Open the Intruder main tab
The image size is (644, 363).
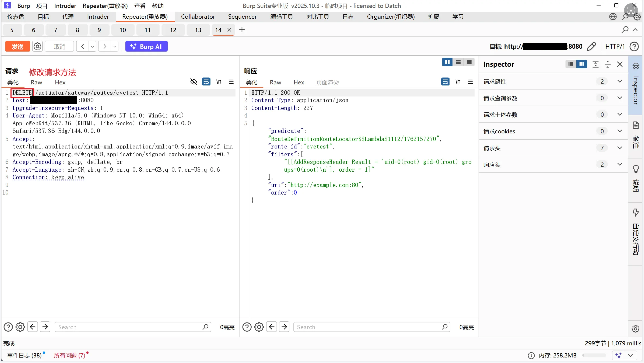click(x=98, y=17)
